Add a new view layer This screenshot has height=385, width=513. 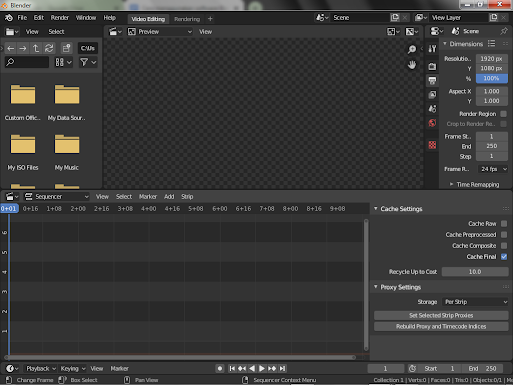point(493,18)
